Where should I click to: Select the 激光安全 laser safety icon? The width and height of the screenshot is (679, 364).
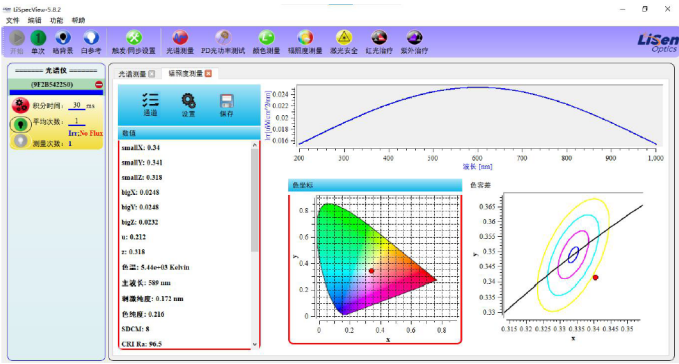point(344,38)
